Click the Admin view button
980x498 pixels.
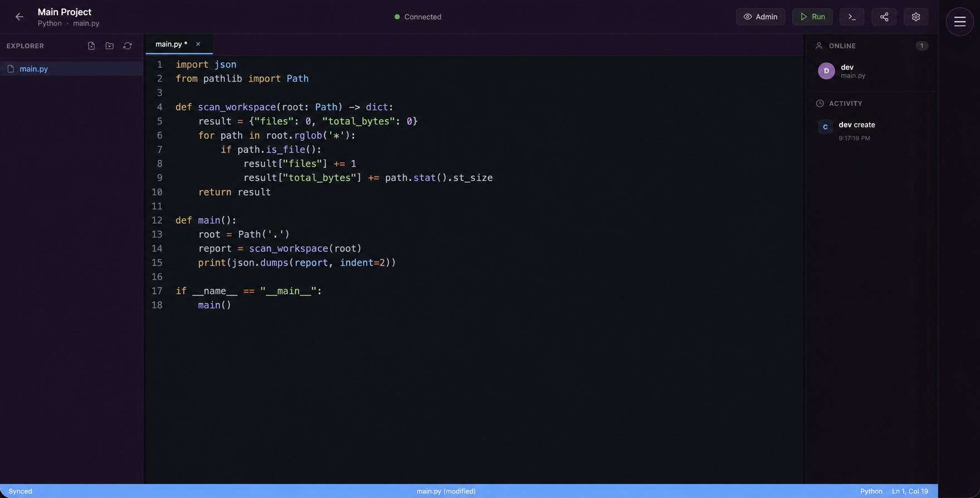coord(760,17)
